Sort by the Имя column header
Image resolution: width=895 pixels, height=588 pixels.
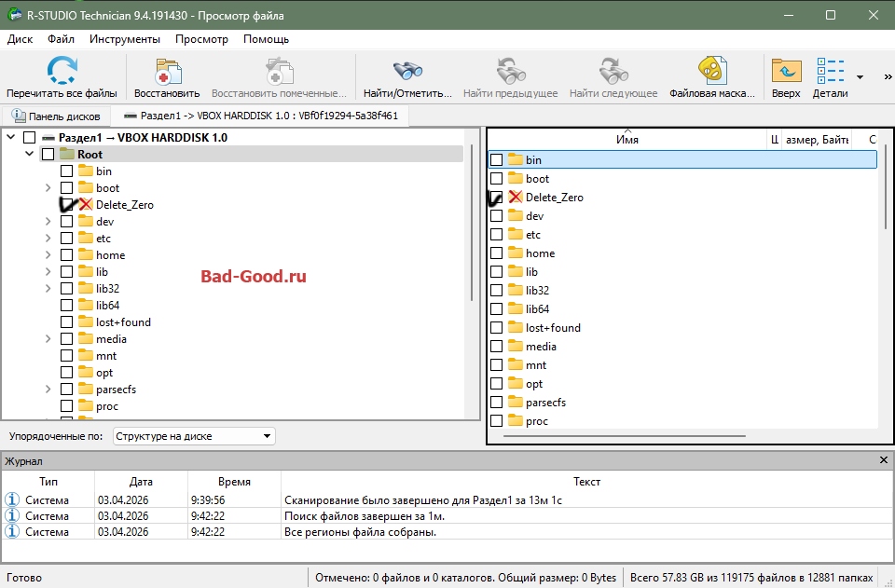pos(626,140)
